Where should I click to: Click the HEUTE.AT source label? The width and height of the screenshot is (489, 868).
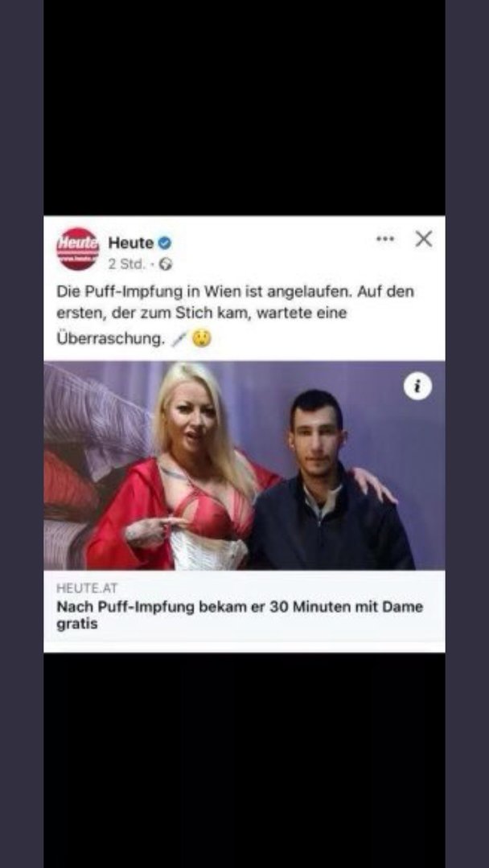(x=87, y=588)
